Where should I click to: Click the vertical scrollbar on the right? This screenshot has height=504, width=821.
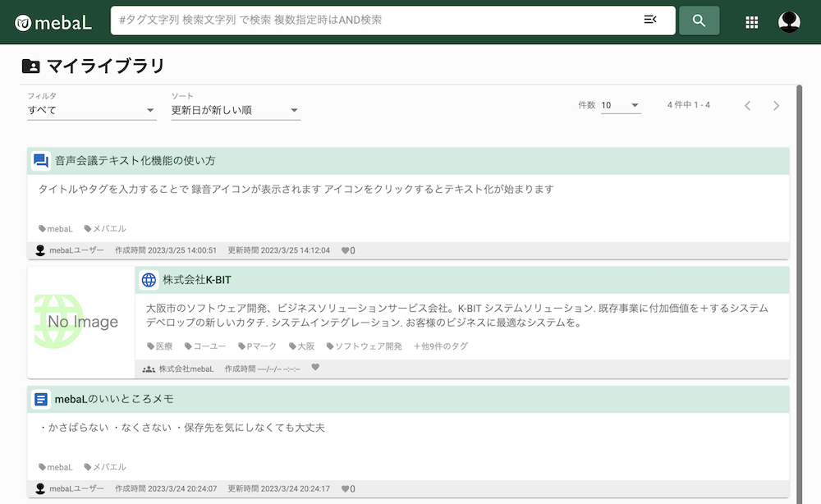[x=799, y=293]
